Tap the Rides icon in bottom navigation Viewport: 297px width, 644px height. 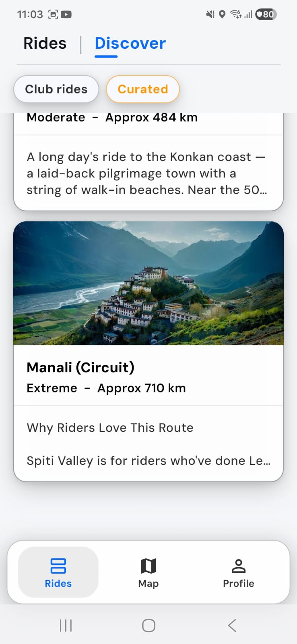coord(58,566)
